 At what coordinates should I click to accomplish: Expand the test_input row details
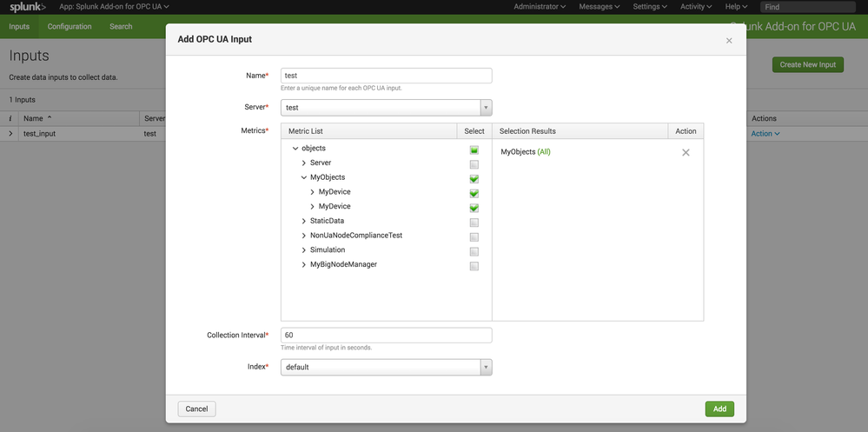pos(10,134)
